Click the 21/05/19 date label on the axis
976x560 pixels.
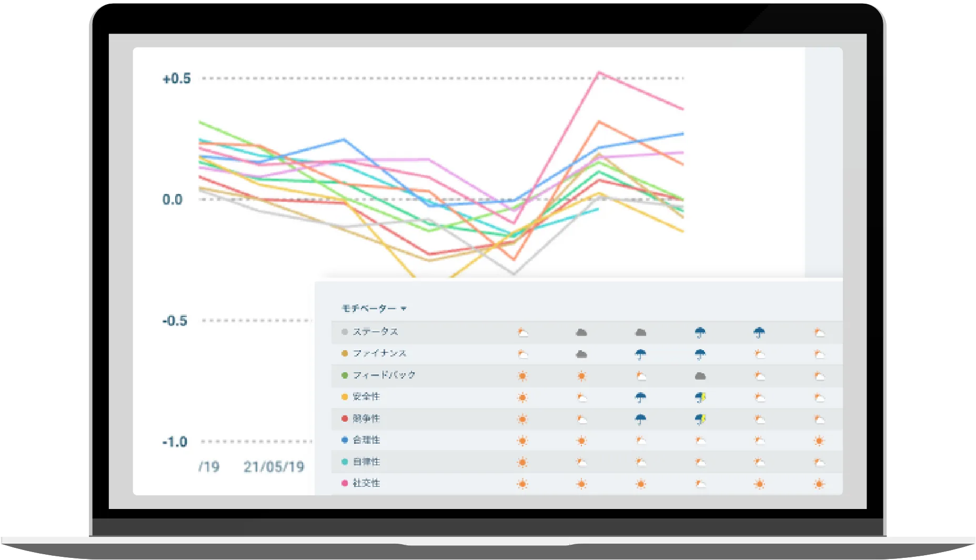point(274,467)
